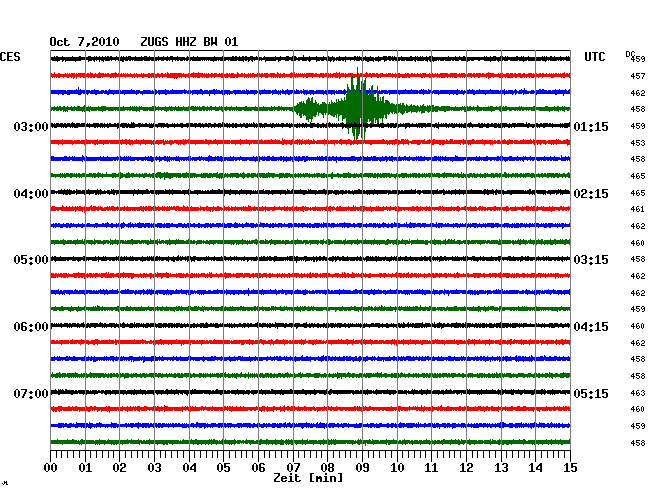This screenshot has width=650, height=494.
Task: Click the 15 minute axis tick label
Action: tap(570, 467)
